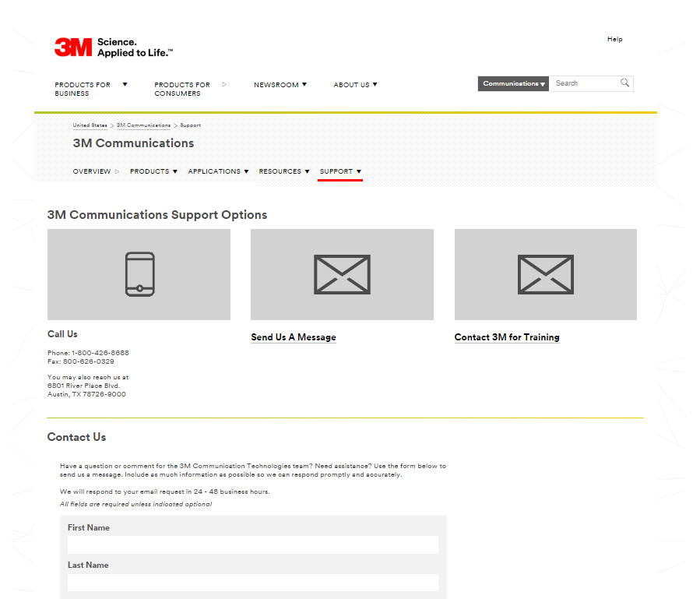This screenshot has height=599, width=700.
Task: Expand the Resources submenu
Action: [x=283, y=171]
